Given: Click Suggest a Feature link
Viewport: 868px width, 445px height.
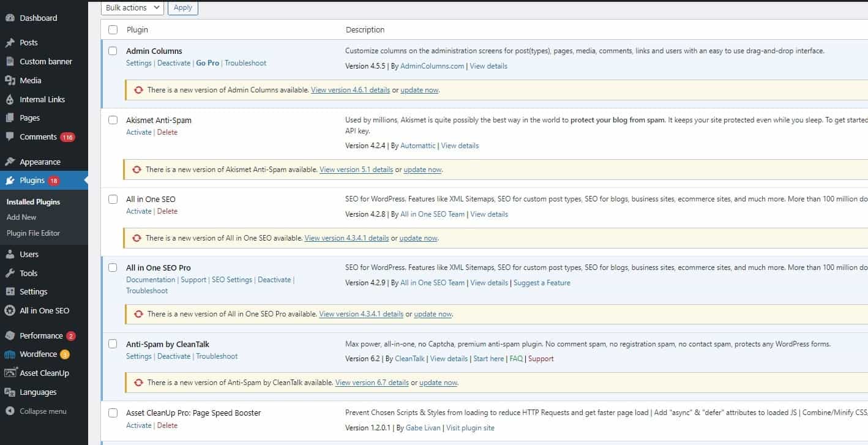Looking at the screenshot, I should (x=542, y=283).
